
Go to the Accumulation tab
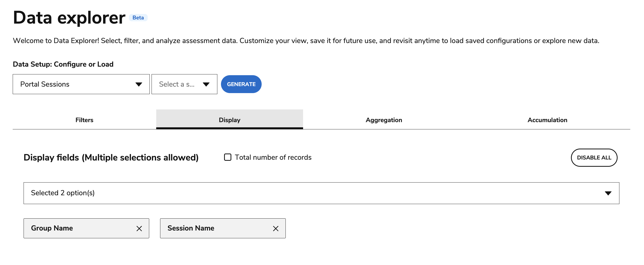coord(547,120)
